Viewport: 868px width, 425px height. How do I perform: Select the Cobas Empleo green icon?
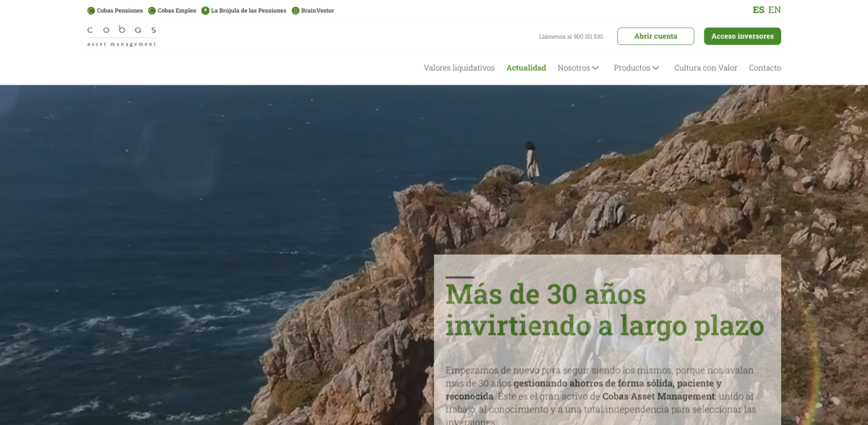tap(150, 10)
